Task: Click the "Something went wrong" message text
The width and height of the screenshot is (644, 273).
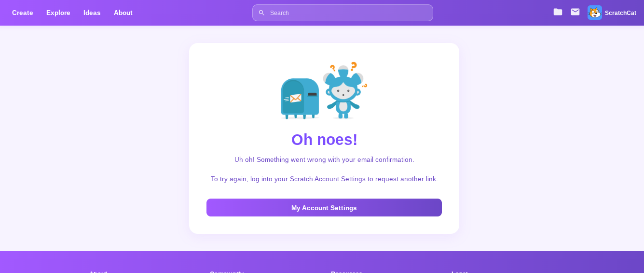Action: 324,159
